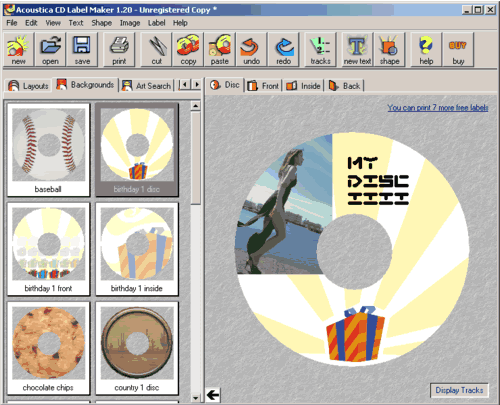Choose the birthday 1 disc background thumbnail
This screenshot has height=405, width=500.
(137, 150)
